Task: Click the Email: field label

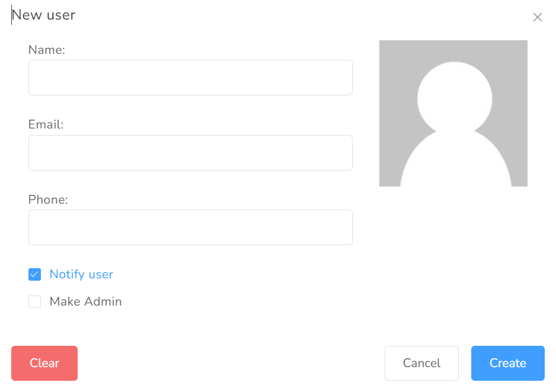Action: 46,125
